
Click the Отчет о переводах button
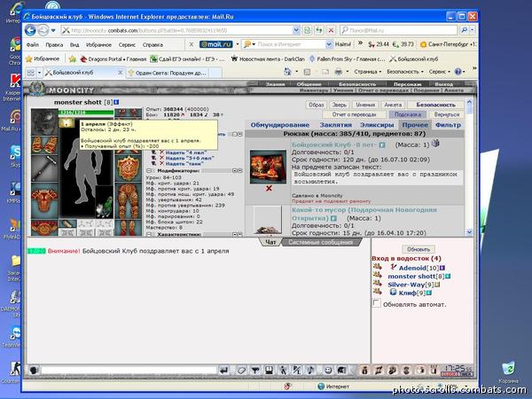(354, 114)
